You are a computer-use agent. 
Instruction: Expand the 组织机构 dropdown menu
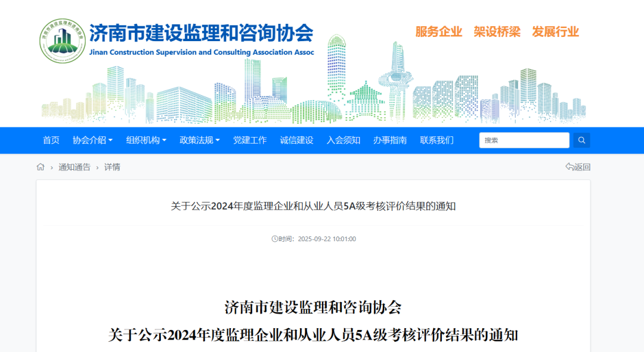pyautogui.click(x=146, y=141)
